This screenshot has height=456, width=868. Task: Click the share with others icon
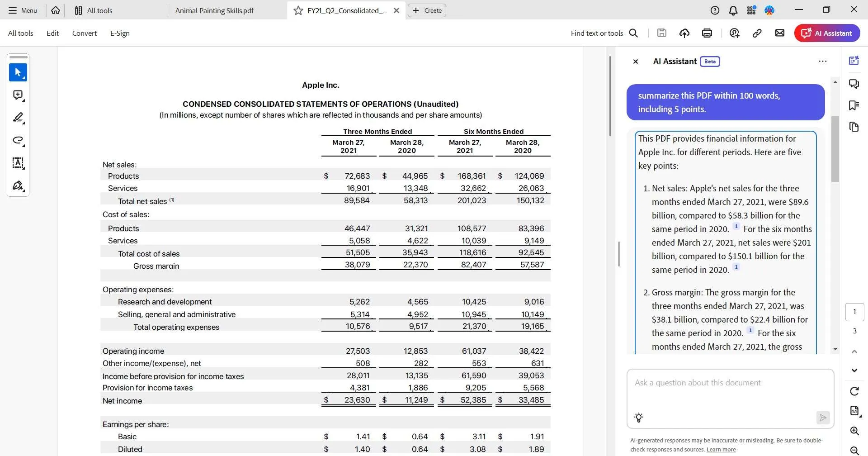pyautogui.click(x=735, y=33)
